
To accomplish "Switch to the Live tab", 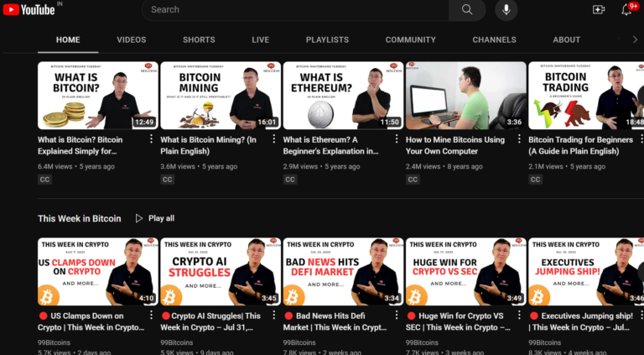I will pyautogui.click(x=261, y=39).
